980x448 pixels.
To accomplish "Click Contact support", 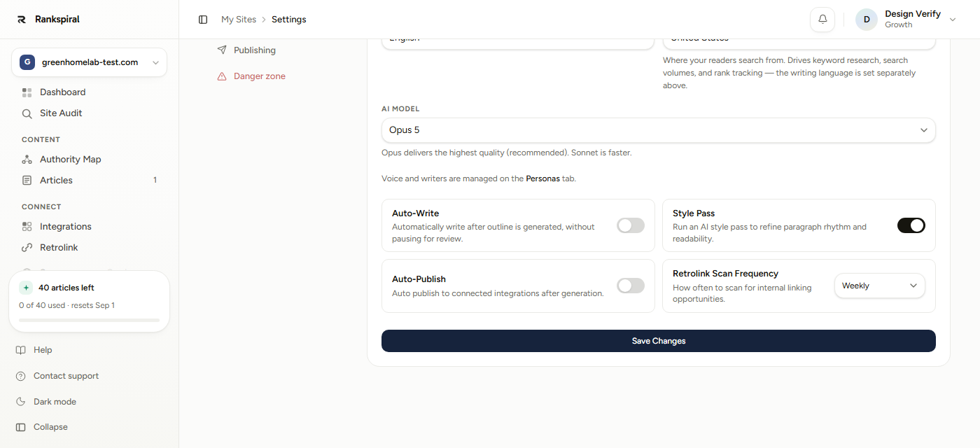I will point(66,376).
